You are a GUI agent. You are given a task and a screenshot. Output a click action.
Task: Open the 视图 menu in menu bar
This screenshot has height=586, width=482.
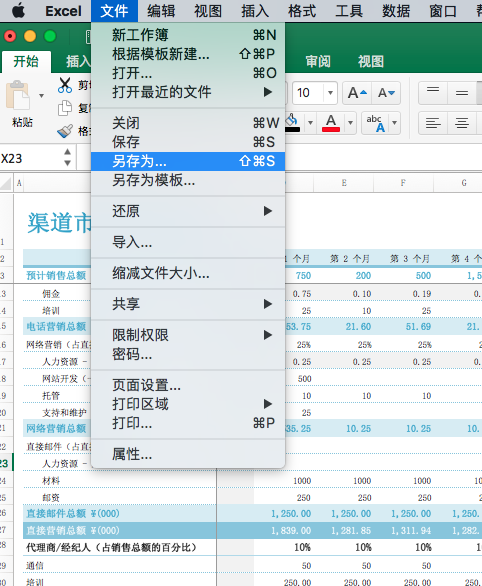[208, 11]
